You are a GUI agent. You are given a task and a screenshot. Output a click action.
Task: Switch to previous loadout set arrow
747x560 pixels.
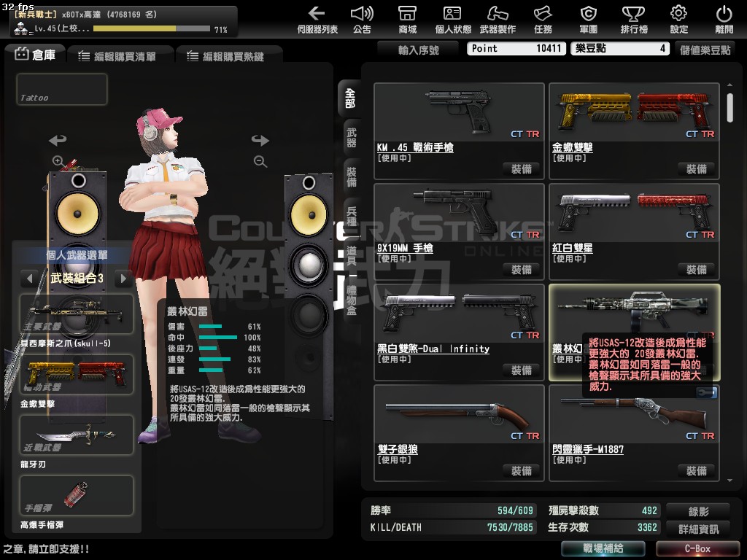pos(29,278)
